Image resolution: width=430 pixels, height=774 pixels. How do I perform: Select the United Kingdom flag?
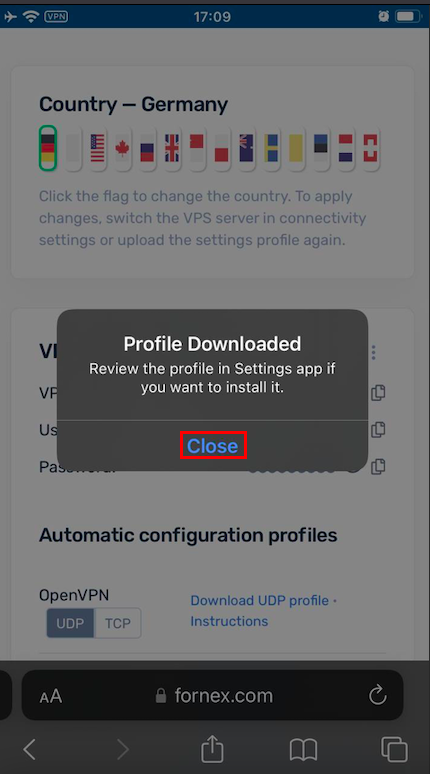click(x=172, y=149)
